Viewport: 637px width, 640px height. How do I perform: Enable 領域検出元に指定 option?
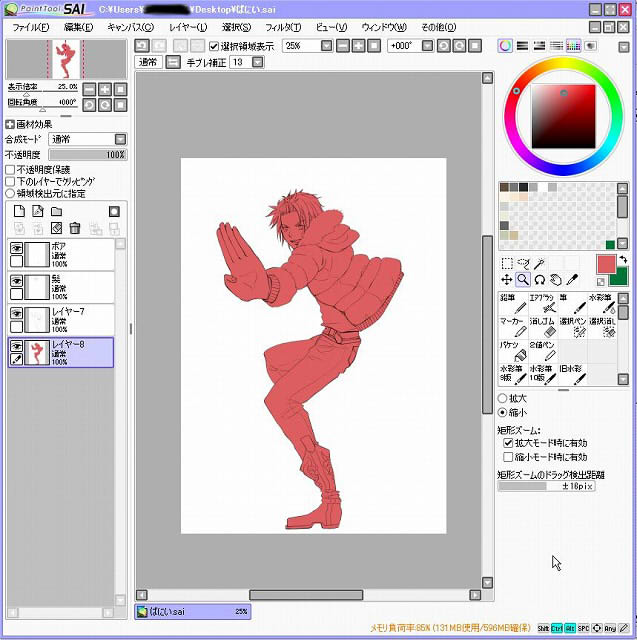click(10, 193)
